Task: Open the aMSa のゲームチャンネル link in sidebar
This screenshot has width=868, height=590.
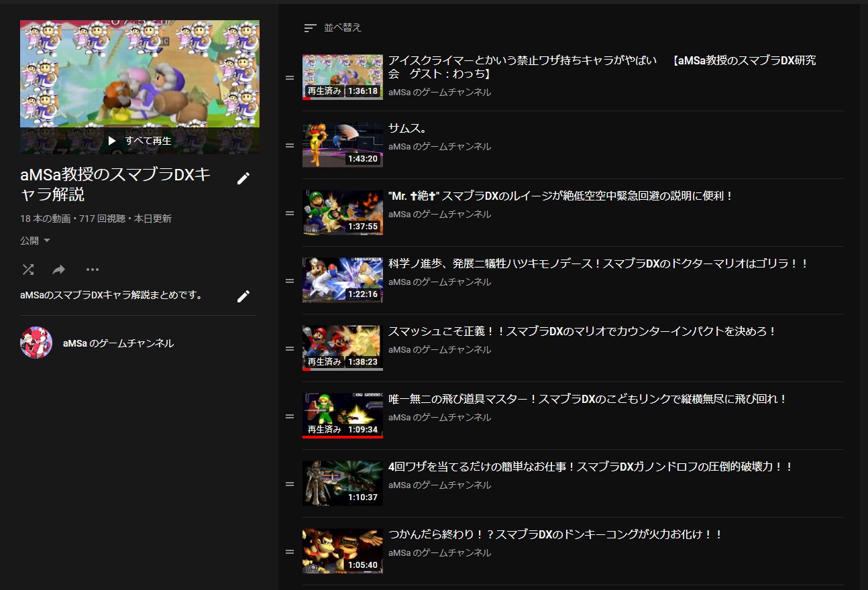Action: point(118,343)
